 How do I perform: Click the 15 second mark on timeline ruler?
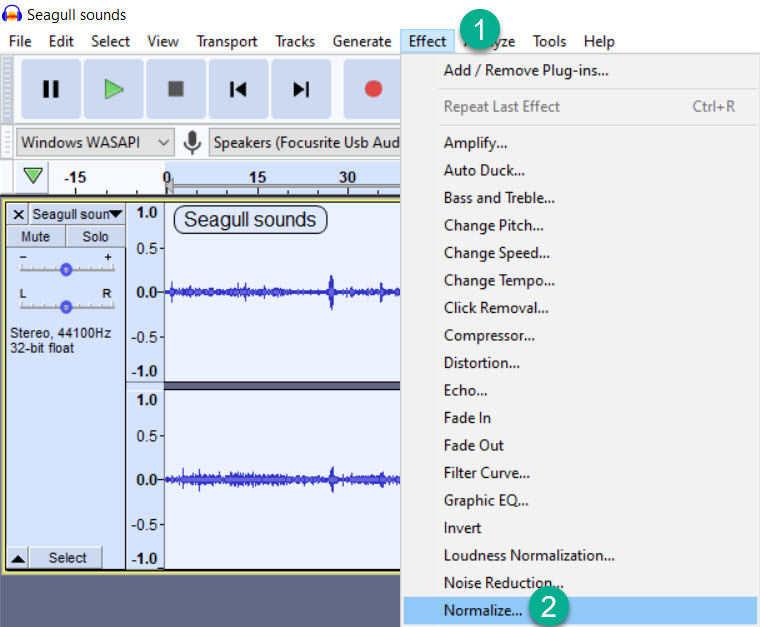pyautogui.click(x=257, y=177)
